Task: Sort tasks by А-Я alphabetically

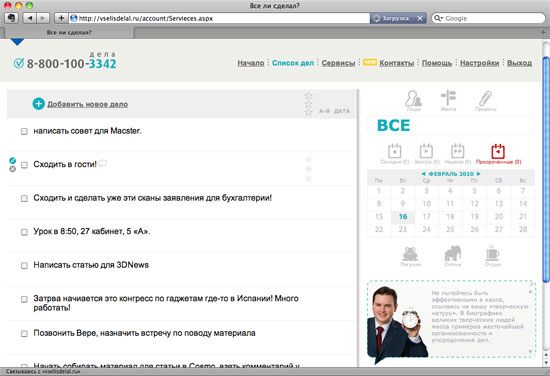Action: pyautogui.click(x=324, y=111)
